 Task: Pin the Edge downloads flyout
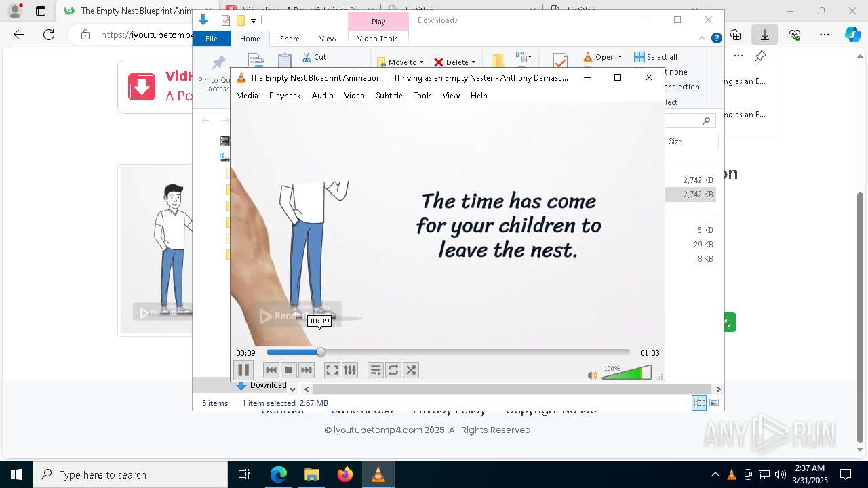761,56
